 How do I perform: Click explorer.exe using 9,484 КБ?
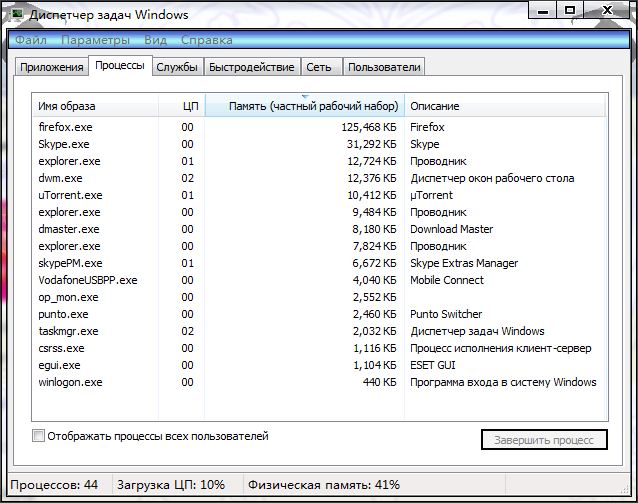tap(319, 212)
